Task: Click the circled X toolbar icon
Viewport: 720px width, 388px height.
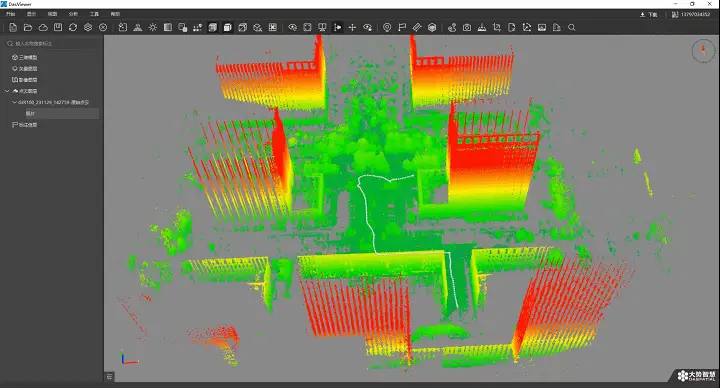Action: tap(103, 28)
